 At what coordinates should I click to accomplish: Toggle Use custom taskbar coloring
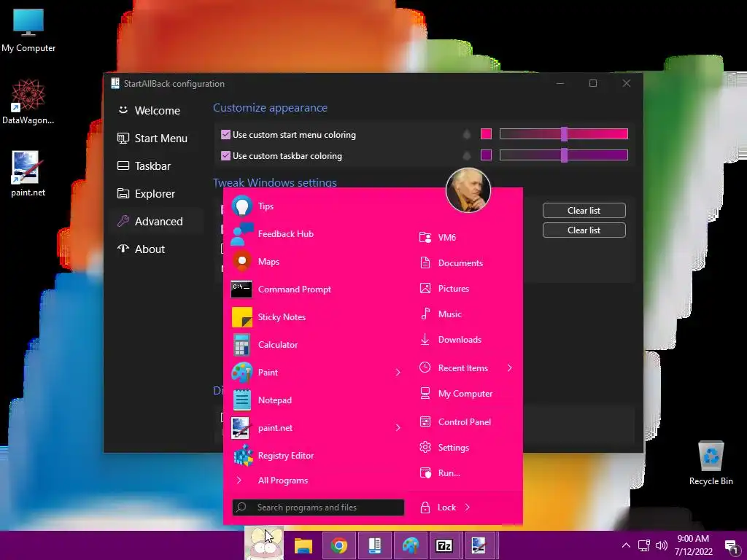226,156
